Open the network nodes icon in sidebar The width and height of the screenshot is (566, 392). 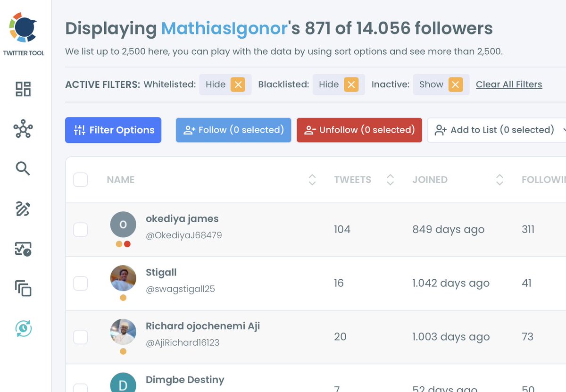tap(23, 129)
